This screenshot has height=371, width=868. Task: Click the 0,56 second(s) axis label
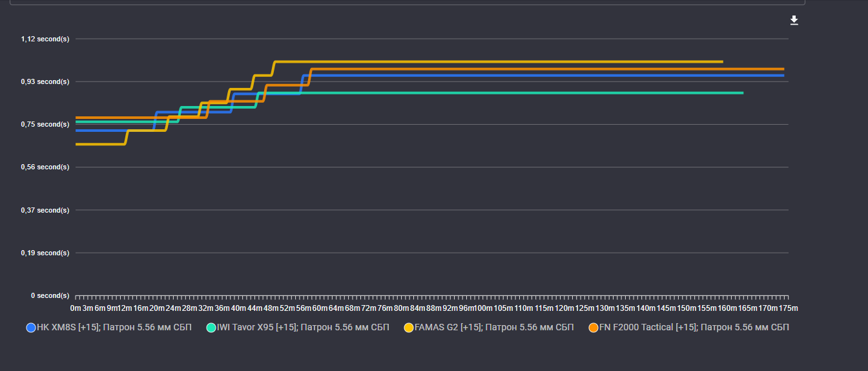[45, 167]
